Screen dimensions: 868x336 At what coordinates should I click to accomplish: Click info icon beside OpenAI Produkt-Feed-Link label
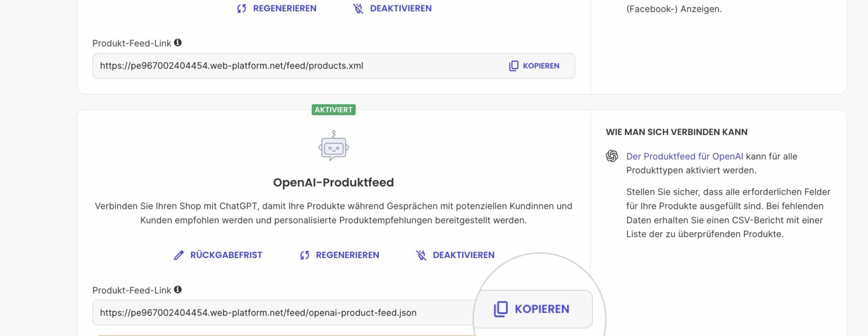point(178,290)
